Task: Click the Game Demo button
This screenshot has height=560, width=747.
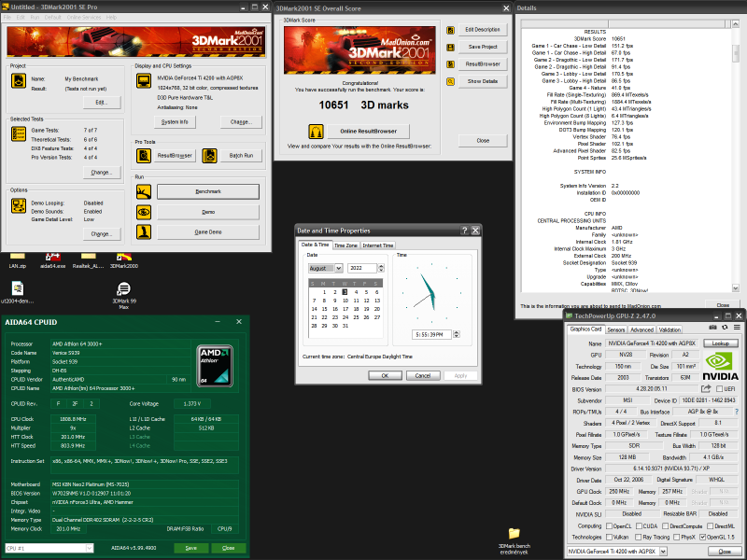Action: [208, 231]
